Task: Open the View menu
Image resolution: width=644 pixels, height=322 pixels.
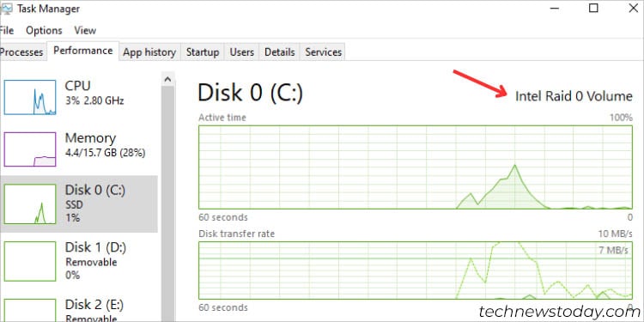Action: [x=85, y=30]
